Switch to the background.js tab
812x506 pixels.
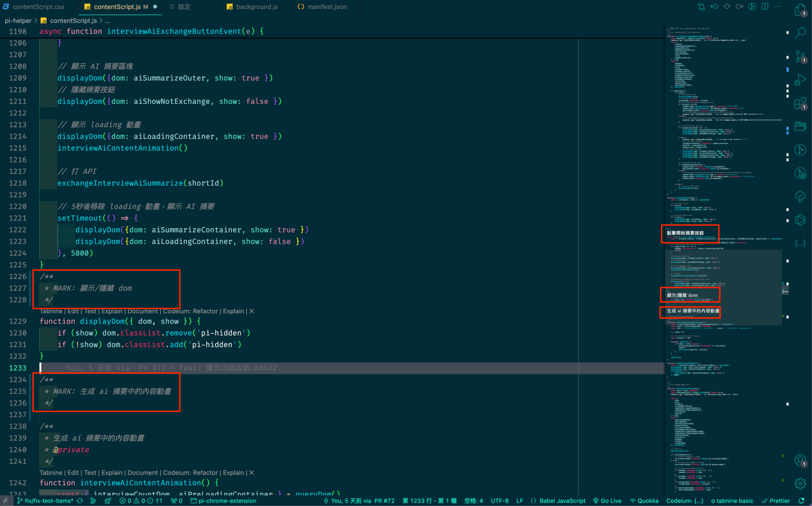[256, 7]
